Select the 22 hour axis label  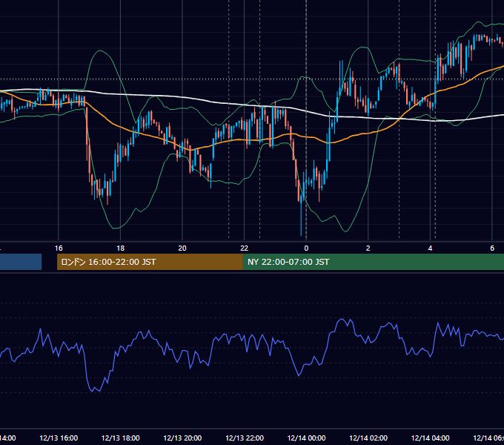245,248
